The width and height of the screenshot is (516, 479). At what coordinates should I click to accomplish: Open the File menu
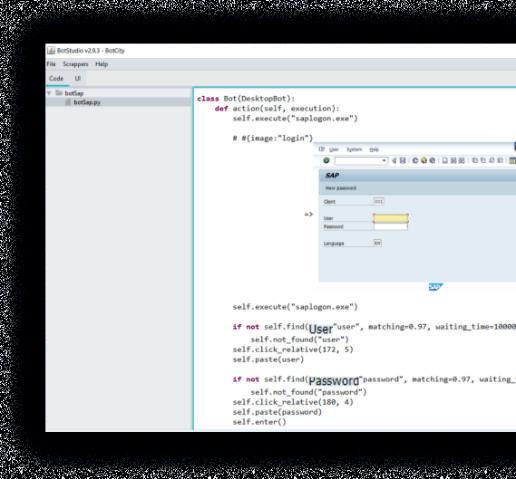(x=51, y=64)
